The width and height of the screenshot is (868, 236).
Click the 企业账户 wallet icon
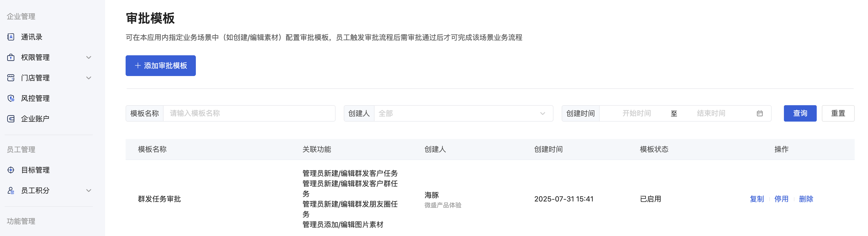(11, 119)
